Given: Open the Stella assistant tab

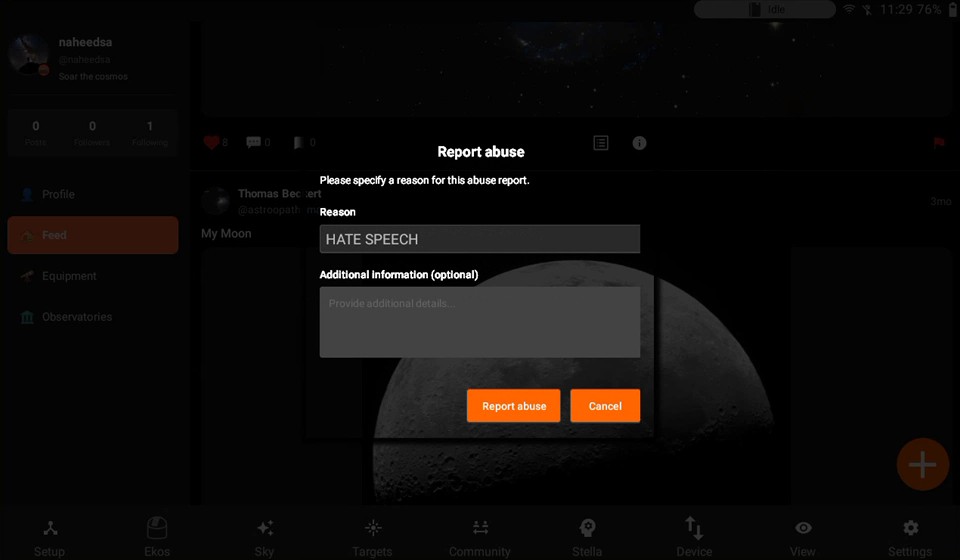Looking at the screenshot, I should 587,537.
